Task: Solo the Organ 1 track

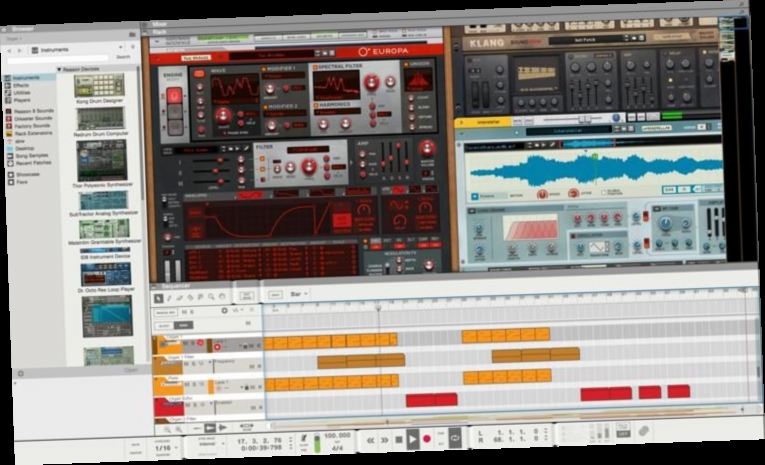Action: (x=193, y=344)
